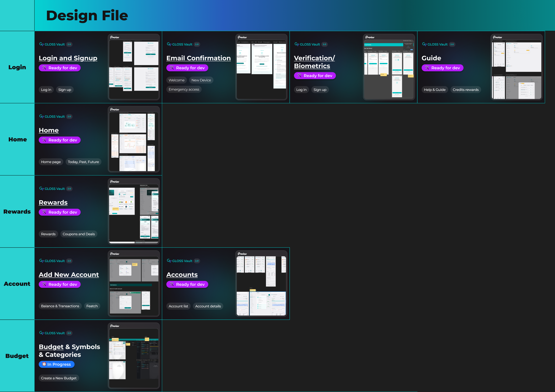555x392 pixels.
Task: Open the Accounts preview thumbnail
Action: coord(261,283)
